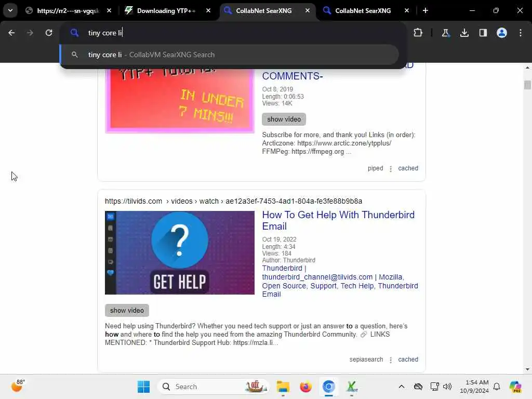Open the tab search dropdown arrow
The height and width of the screenshot is (399, 532).
(10, 10)
